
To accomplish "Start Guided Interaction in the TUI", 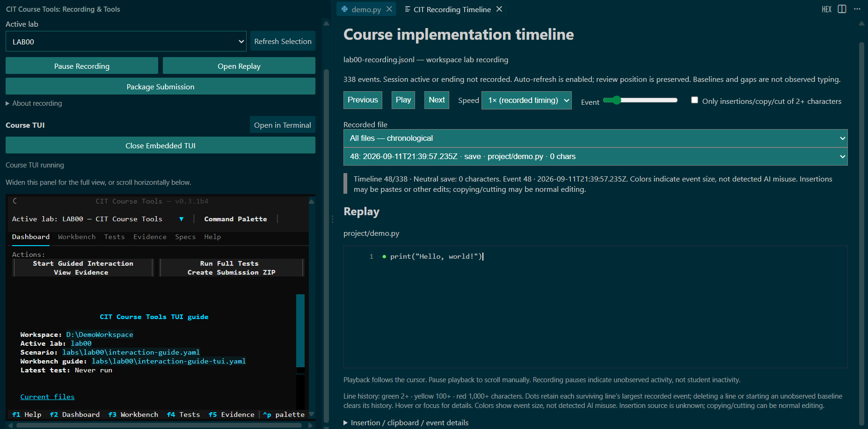I will [x=83, y=263].
